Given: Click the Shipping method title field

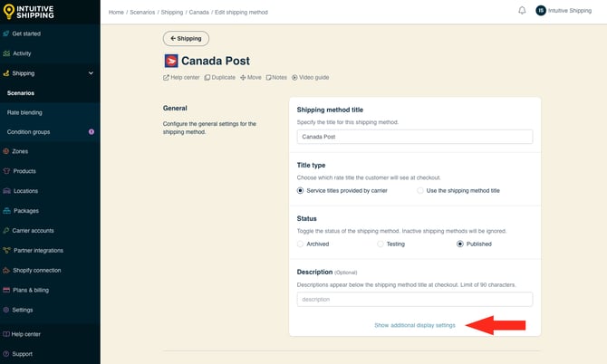Looking at the screenshot, I should click(415, 137).
